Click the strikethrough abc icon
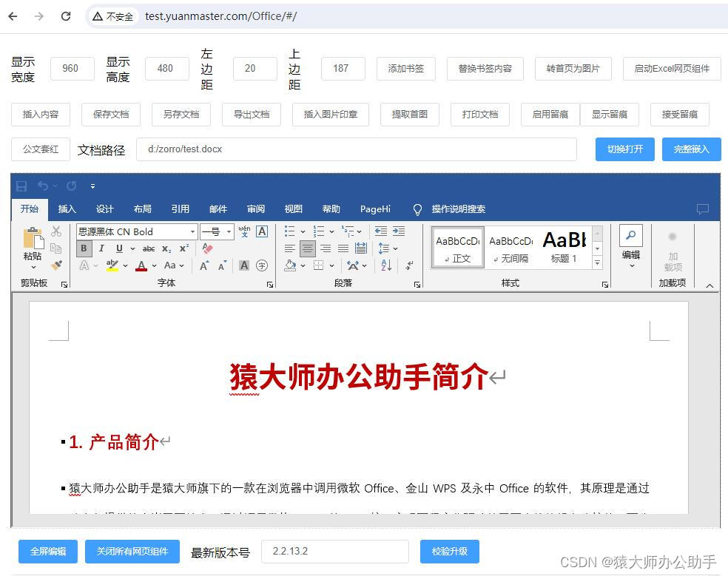 pos(149,248)
